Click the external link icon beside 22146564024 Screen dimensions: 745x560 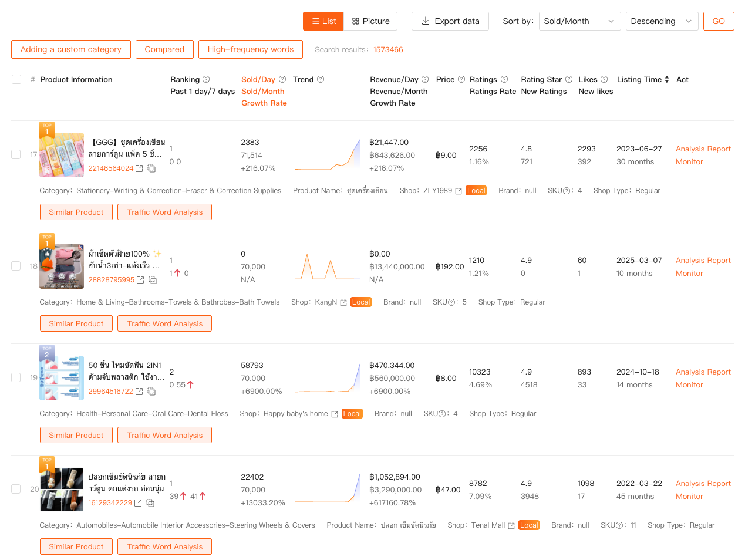click(139, 168)
